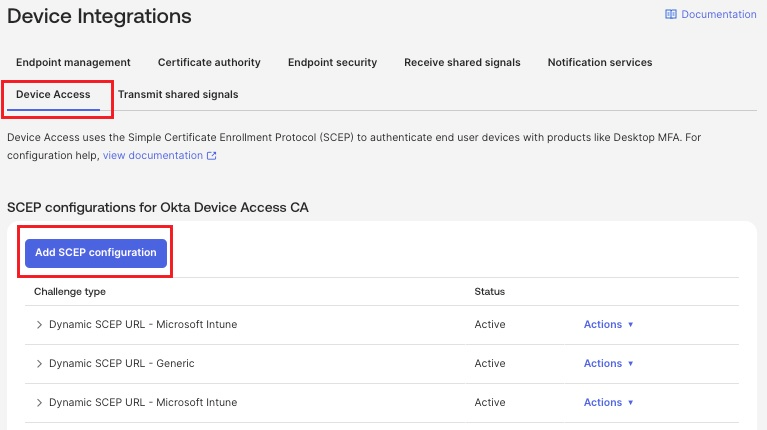Expand Dynamic SCEP URL - Generic row chevron

coord(39,364)
